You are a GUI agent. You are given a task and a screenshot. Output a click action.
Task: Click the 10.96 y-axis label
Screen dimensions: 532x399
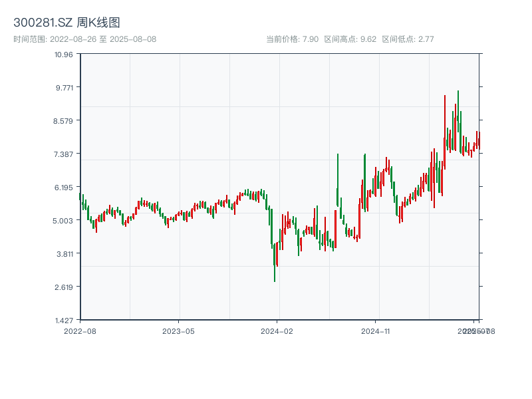(65, 55)
